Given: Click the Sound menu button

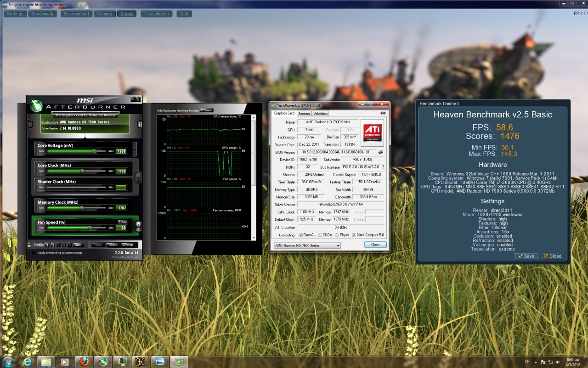Looking at the screenshot, I should coord(127,14).
